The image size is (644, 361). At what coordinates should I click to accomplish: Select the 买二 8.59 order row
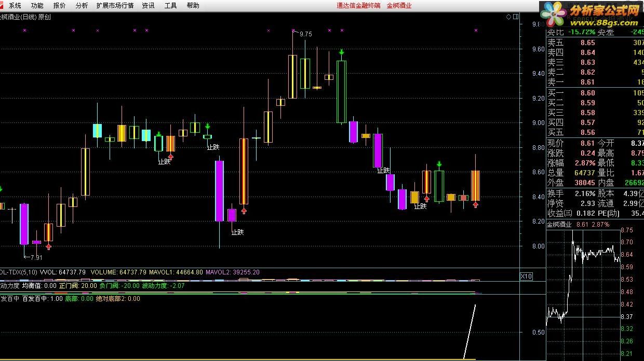[595, 103]
